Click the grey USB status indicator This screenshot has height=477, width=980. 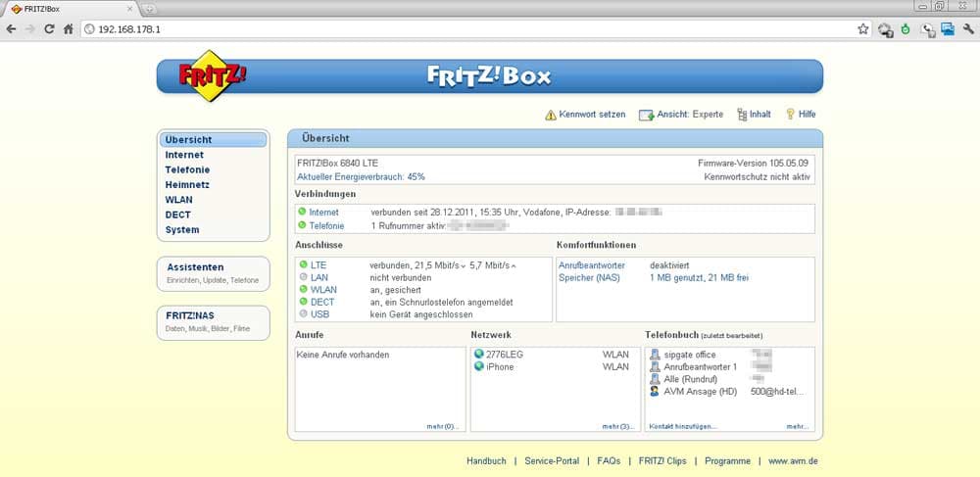pyautogui.click(x=303, y=314)
